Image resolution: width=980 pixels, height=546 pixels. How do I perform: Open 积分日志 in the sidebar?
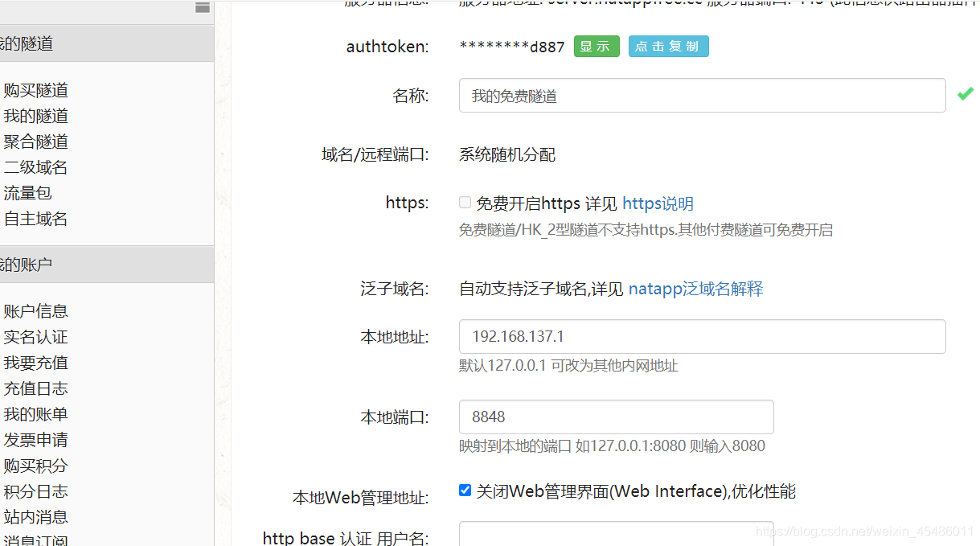pyautogui.click(x=35, y=491)
